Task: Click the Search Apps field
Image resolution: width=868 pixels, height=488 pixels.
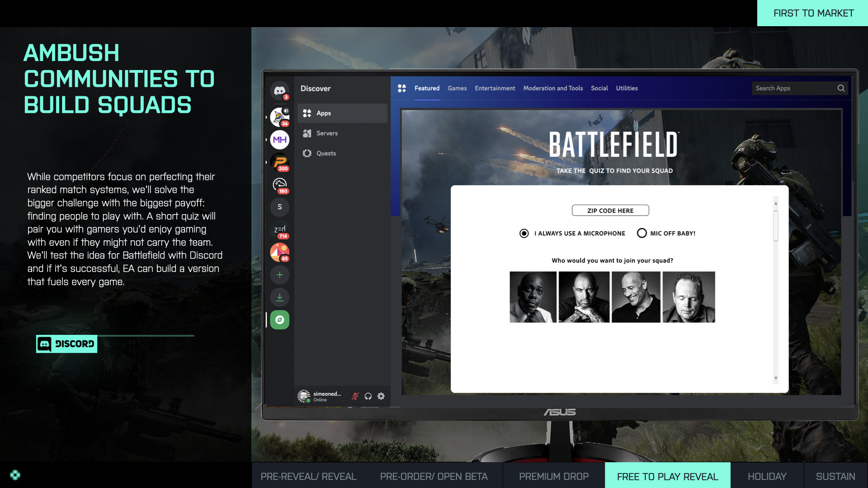Action: point(800,88)
